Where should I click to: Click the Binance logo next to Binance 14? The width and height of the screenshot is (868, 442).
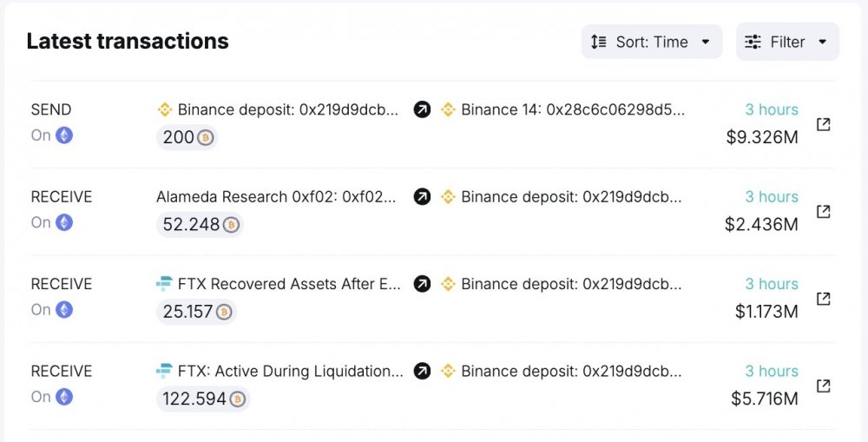pos(448,109)
